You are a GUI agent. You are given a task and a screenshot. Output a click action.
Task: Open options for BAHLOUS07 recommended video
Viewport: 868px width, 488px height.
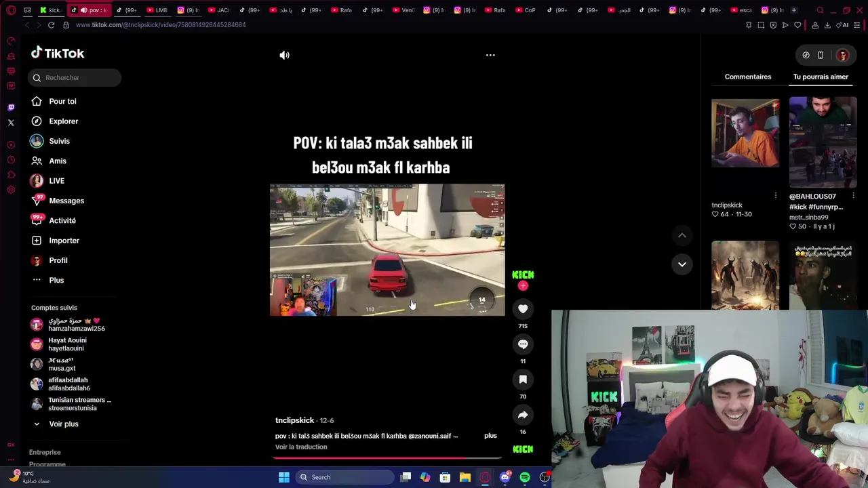tap(853, 196)
